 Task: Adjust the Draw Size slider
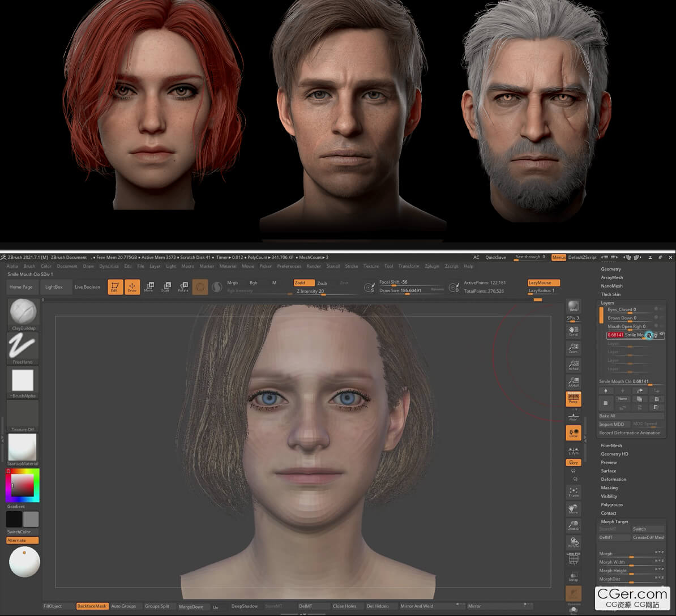tap(411, 291)
